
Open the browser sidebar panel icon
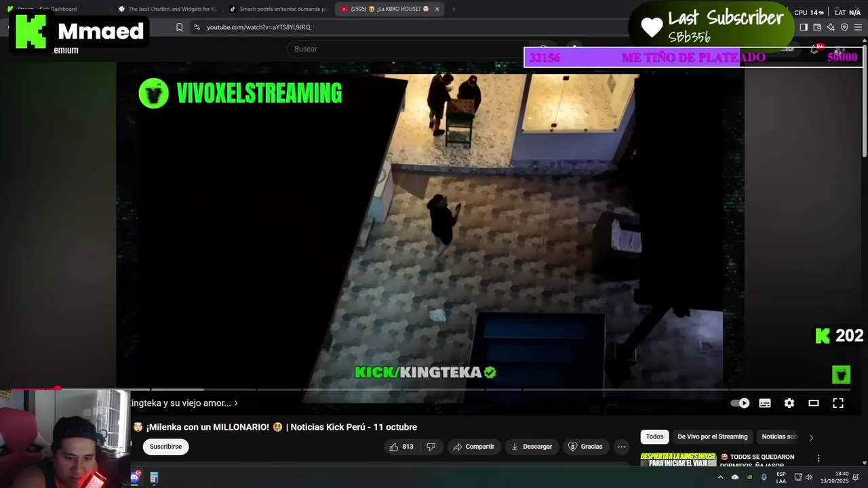(804, 27)
